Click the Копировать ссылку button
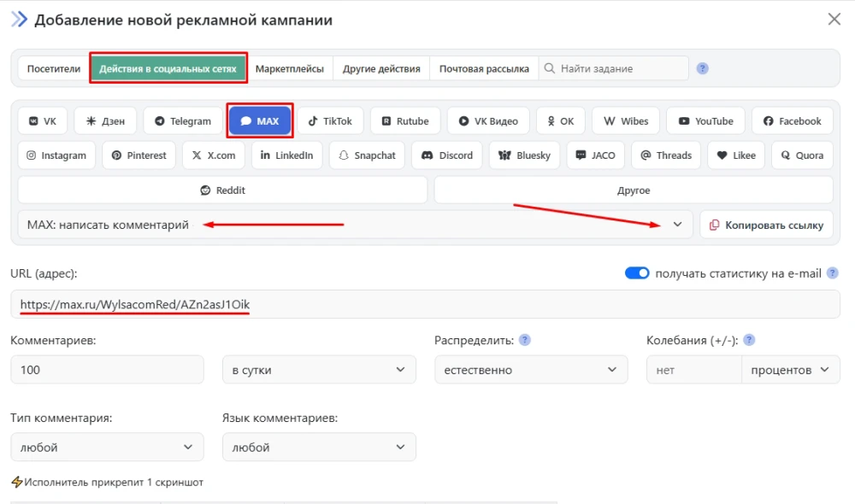The width and height of the screenshot is (855, 504). 766,224
